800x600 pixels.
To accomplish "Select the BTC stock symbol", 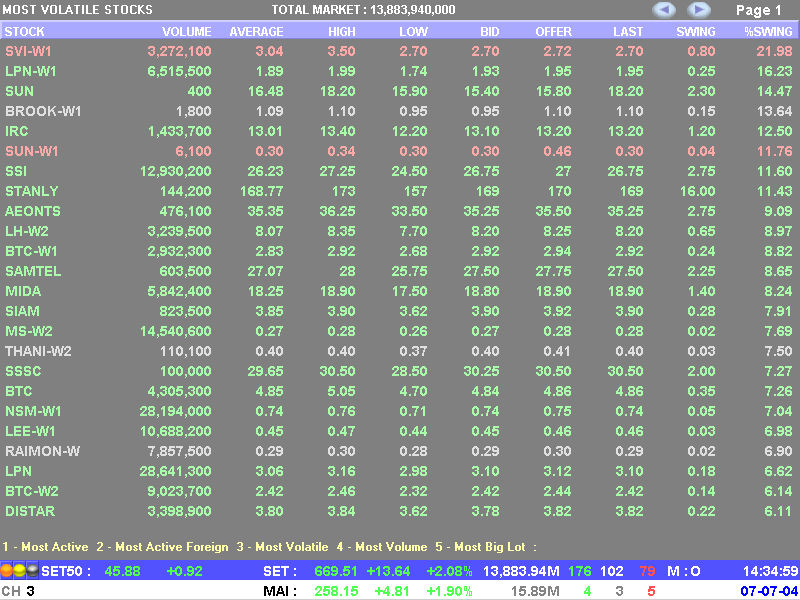I will 19,391.
